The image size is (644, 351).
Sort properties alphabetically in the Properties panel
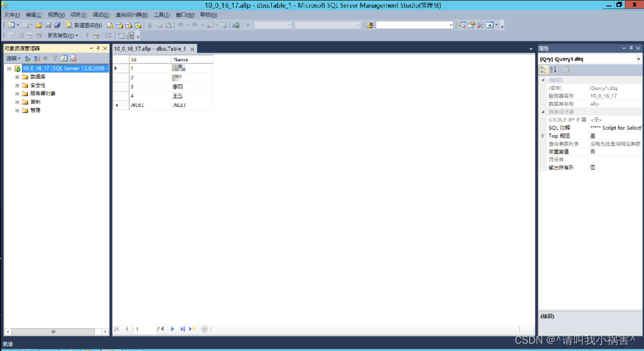point(552,70)
